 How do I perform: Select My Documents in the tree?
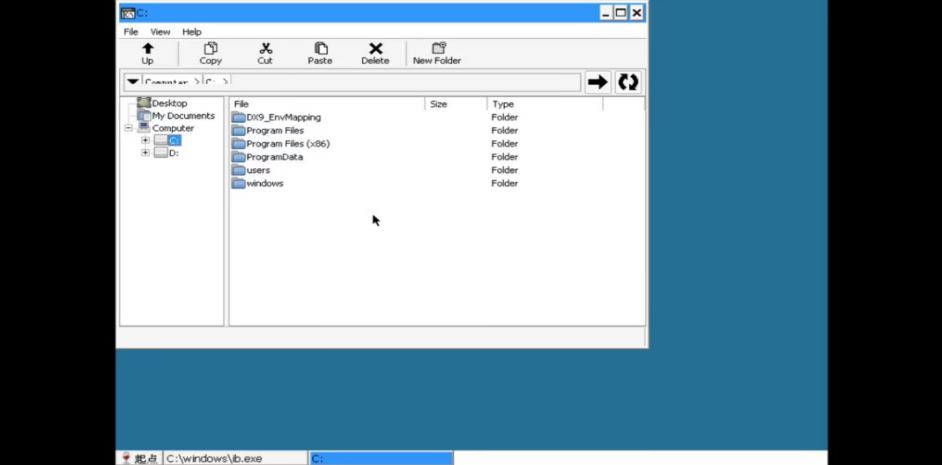(182, 116)
